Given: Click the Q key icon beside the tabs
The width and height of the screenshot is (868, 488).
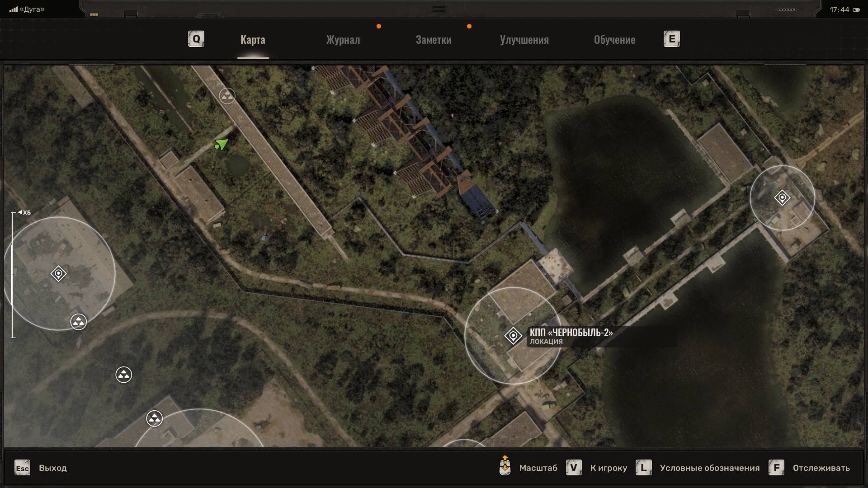Looking at the screenshot, I should point(195,39).
